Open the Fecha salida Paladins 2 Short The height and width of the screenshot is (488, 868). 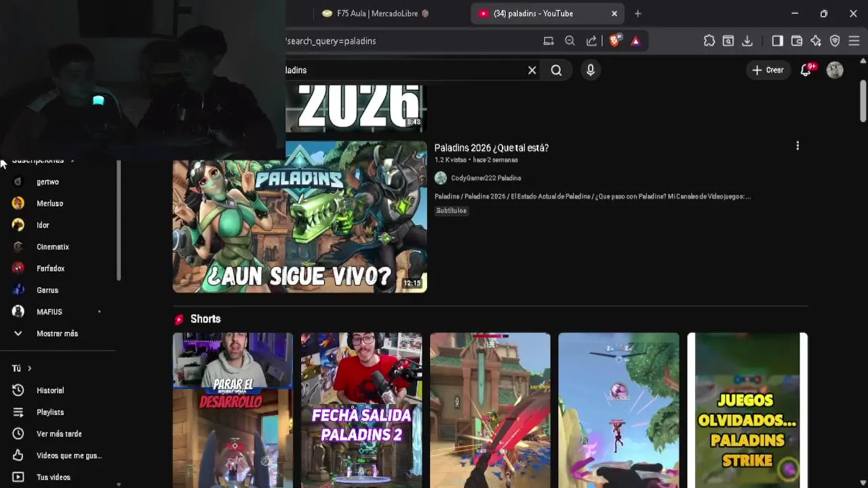(x=361, y=410)
